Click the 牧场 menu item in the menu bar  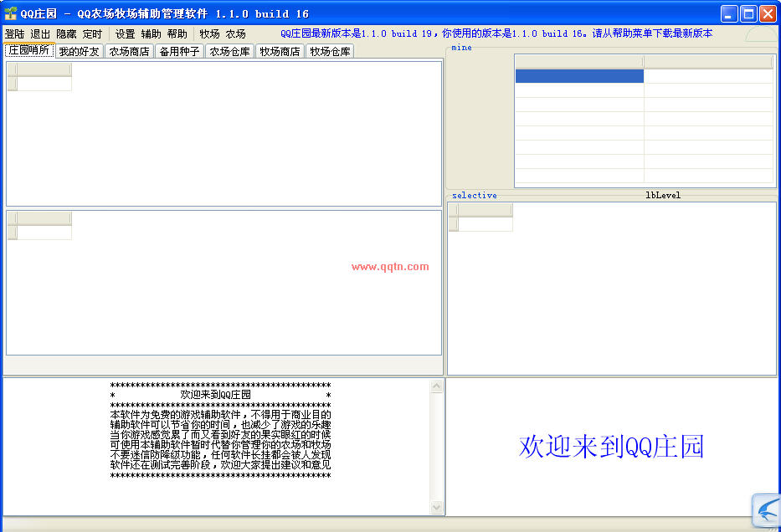point(210,33)
